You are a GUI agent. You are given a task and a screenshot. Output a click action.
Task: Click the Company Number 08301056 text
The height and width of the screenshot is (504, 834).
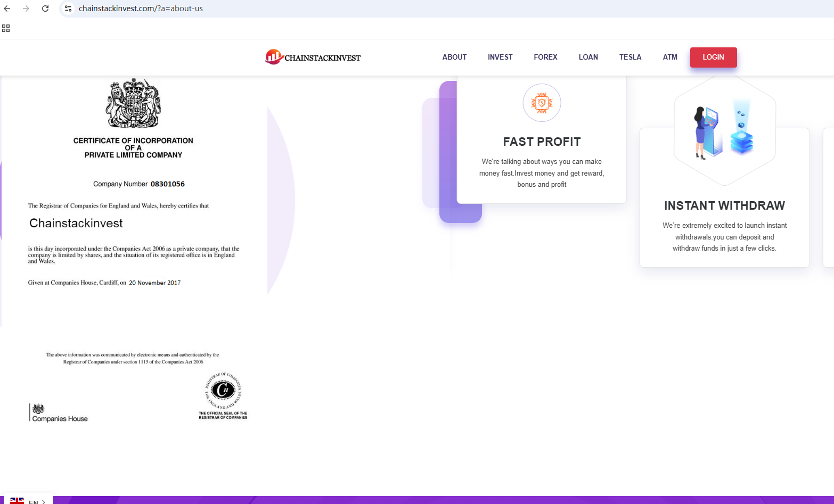tap(139, 184)
